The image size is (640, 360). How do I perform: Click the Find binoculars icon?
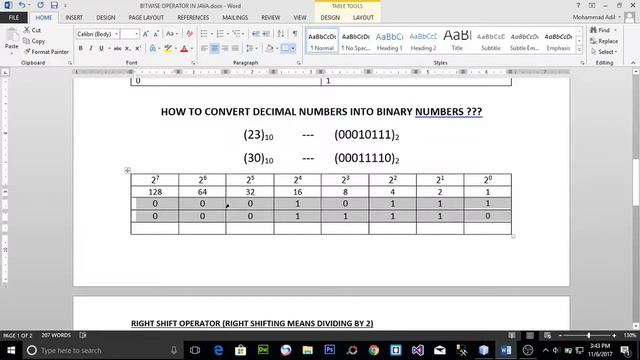point(594,30)
